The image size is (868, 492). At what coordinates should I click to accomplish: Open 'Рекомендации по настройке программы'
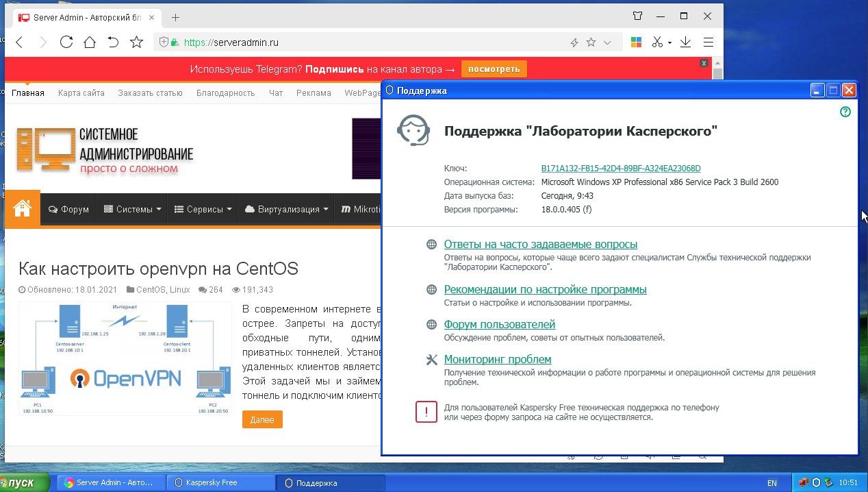pos(546,290)
